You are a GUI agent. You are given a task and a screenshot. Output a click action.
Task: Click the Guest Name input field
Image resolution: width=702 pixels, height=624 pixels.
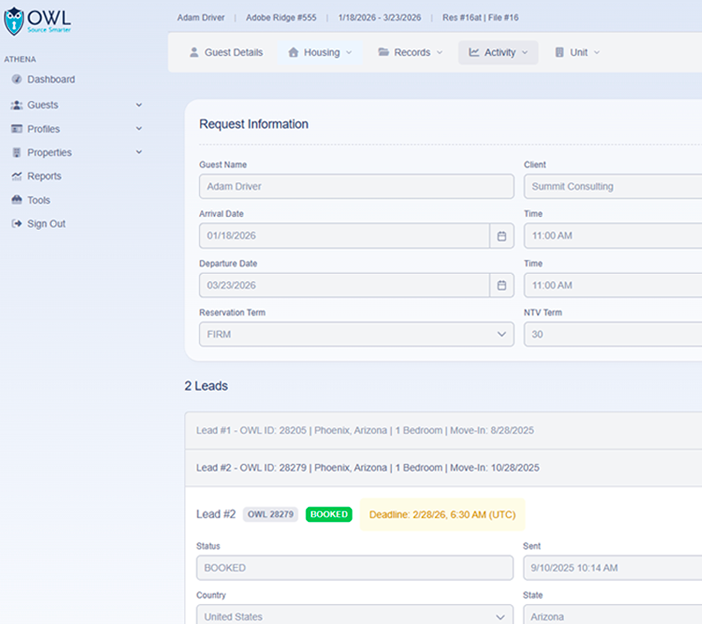[355, 186]
